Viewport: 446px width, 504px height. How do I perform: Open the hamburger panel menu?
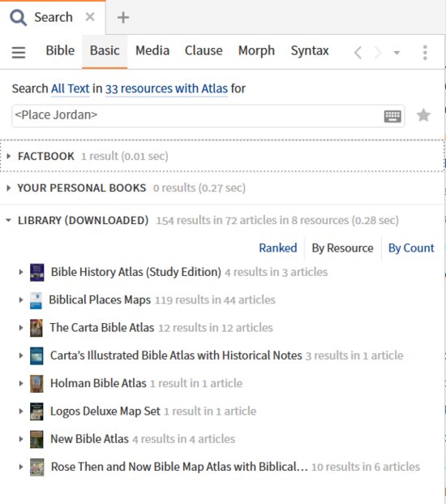[19, 53]
